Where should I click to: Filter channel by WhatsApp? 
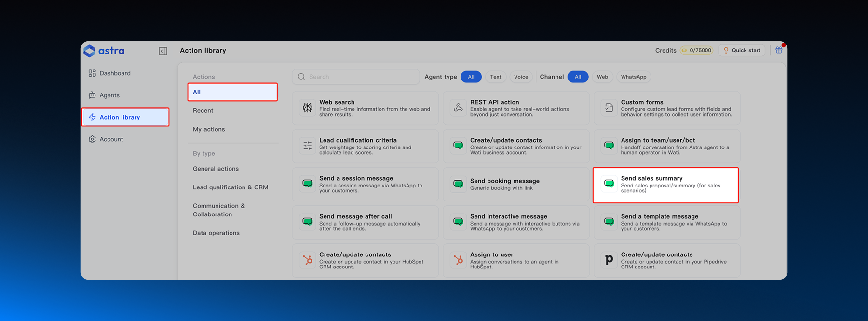point(634,77)
